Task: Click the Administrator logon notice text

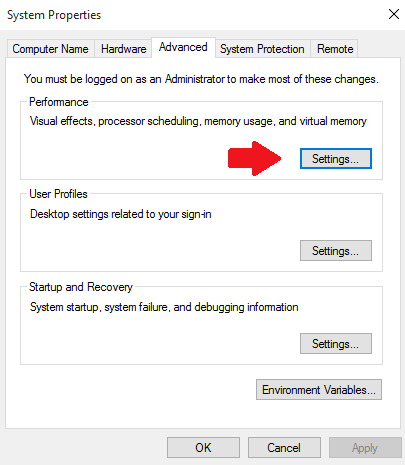Action: [x=201, y=79]
